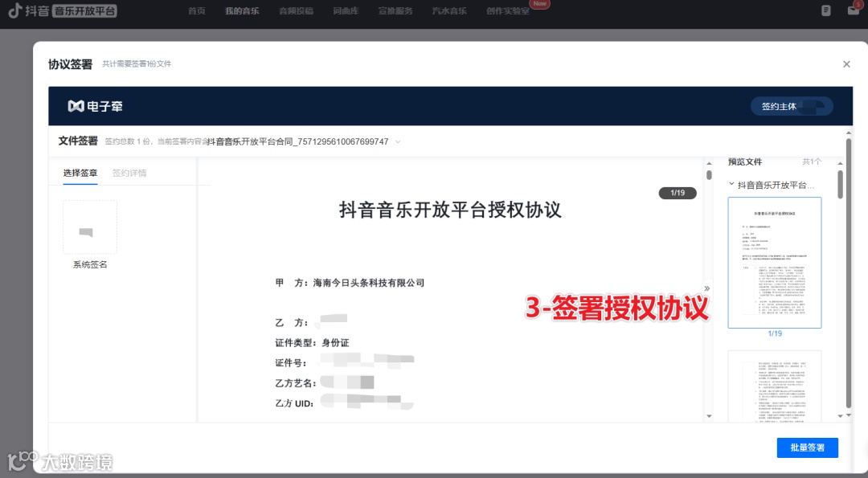Click 证件类型：身份证 line
The height and width of the screenshot is (478, 868).
[312, 343]
